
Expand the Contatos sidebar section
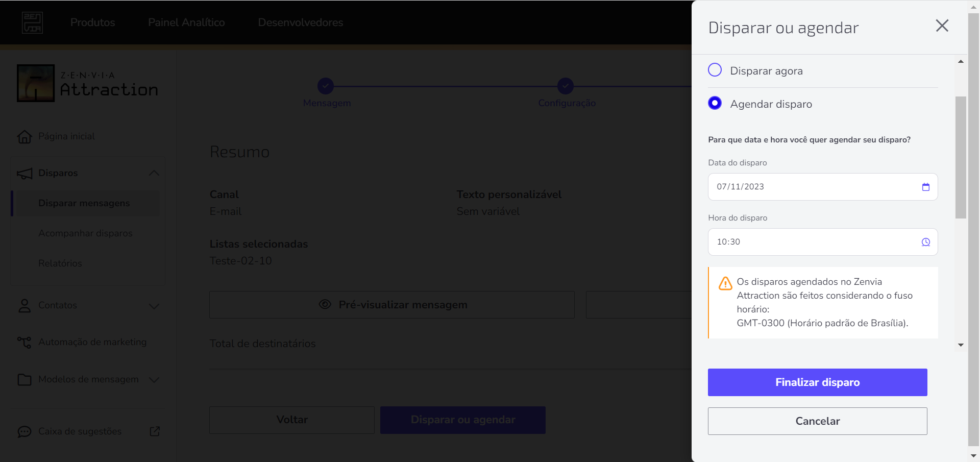pyautogui.click(x=154, y=306)
